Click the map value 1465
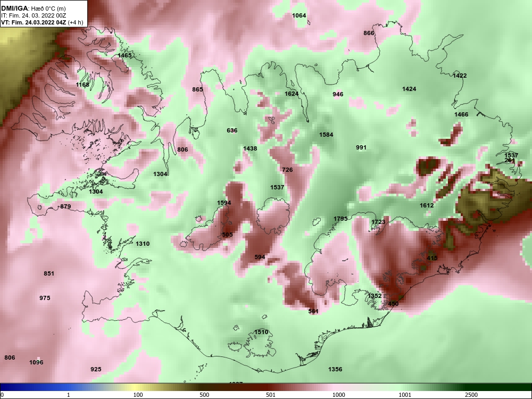 click(124, 55)
